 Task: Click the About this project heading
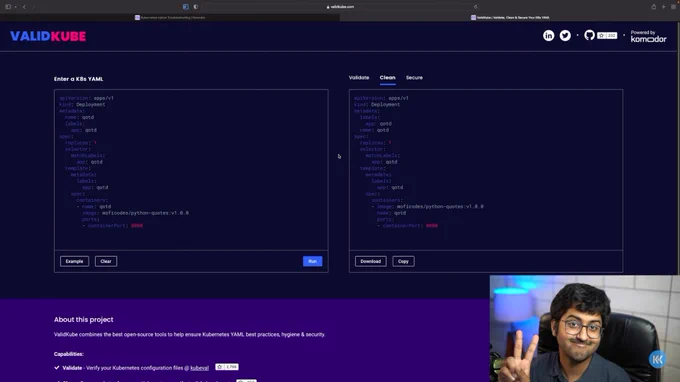pos(83,320)
